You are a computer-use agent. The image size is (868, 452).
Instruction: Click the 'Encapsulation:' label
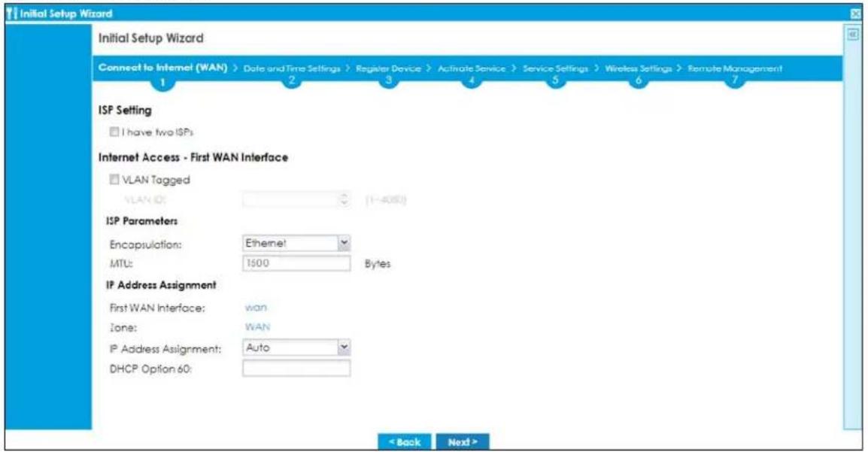tap(146, 244)
